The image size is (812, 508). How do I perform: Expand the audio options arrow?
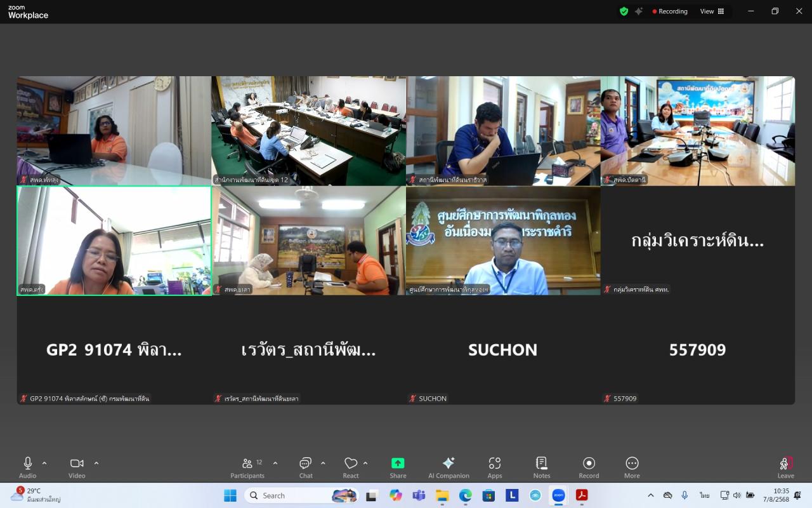click(44, 463)
